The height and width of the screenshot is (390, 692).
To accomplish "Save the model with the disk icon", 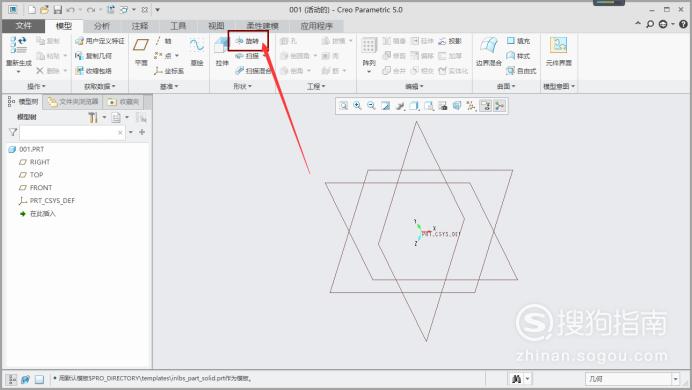I will tap(57, 9).
